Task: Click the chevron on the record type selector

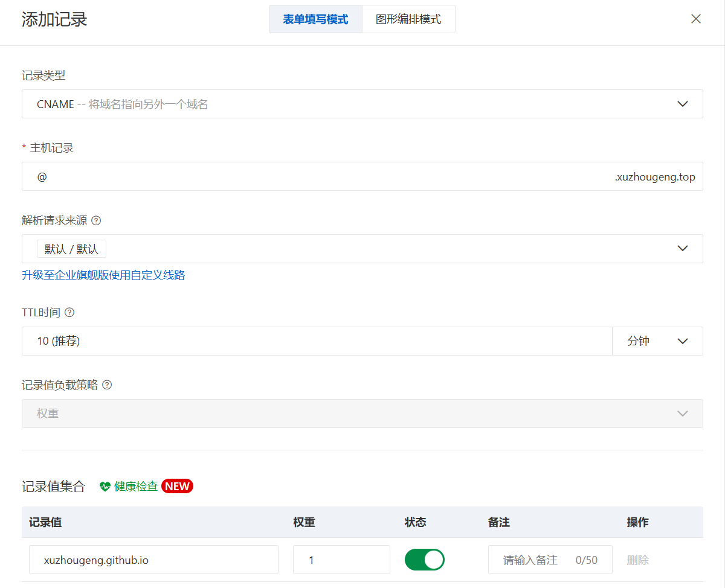Action: 683,104
